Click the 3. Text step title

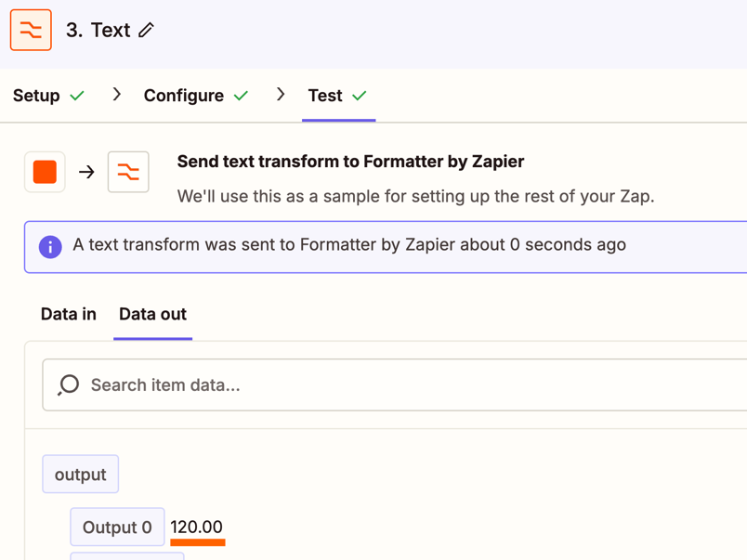point(98,30)
